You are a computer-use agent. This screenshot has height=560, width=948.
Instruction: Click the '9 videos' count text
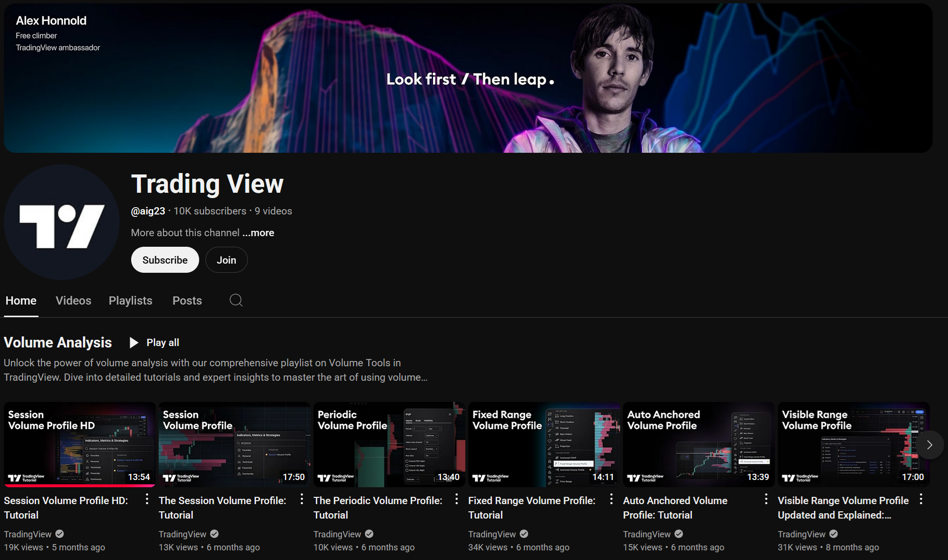coord(273,211)
